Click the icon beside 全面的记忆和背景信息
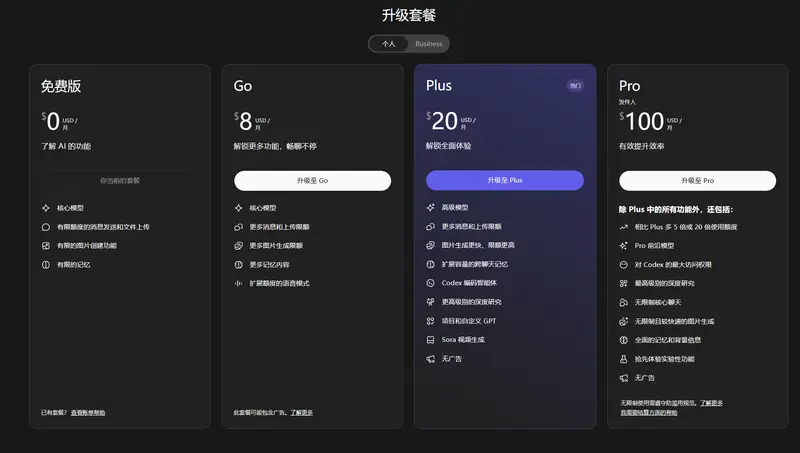This screenshot has width=800, height=453. pos(623,340)
